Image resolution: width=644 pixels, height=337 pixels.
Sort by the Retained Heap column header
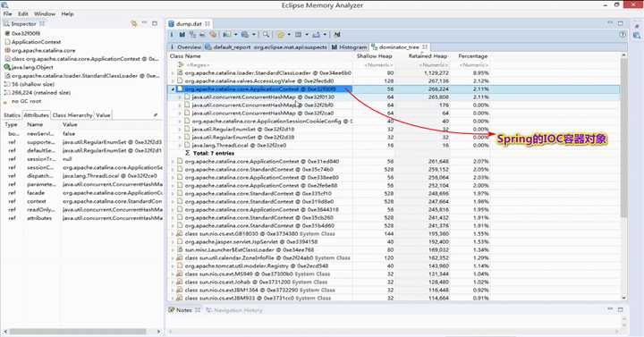428,56
